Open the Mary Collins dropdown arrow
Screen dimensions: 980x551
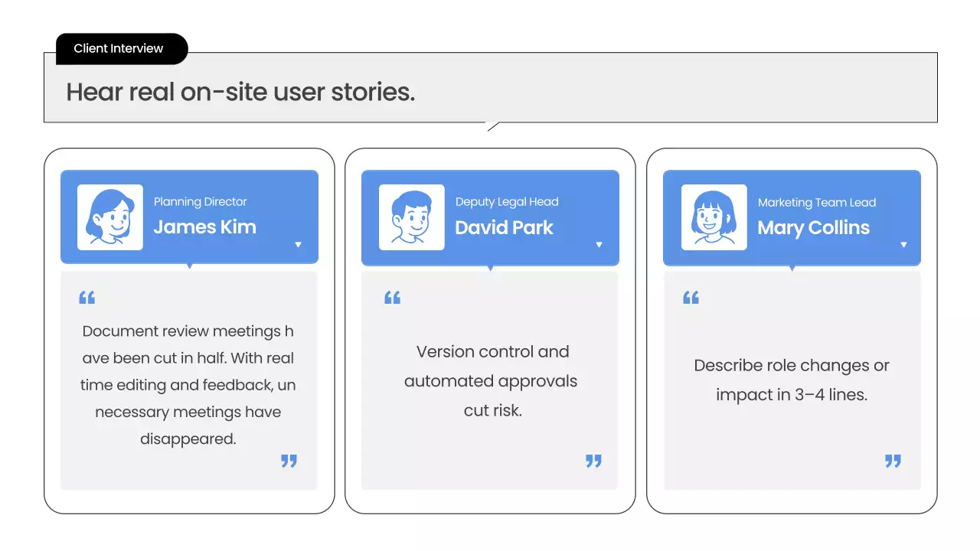903,245
